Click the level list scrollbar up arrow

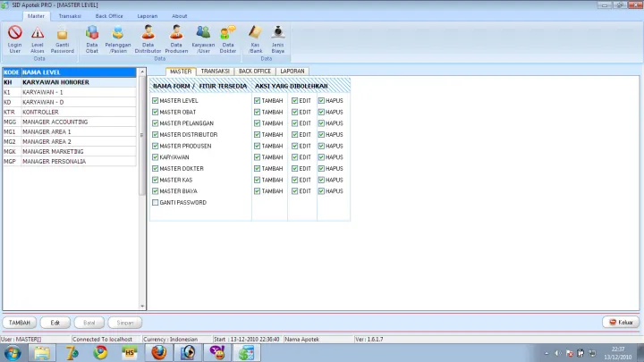[142, 72]
